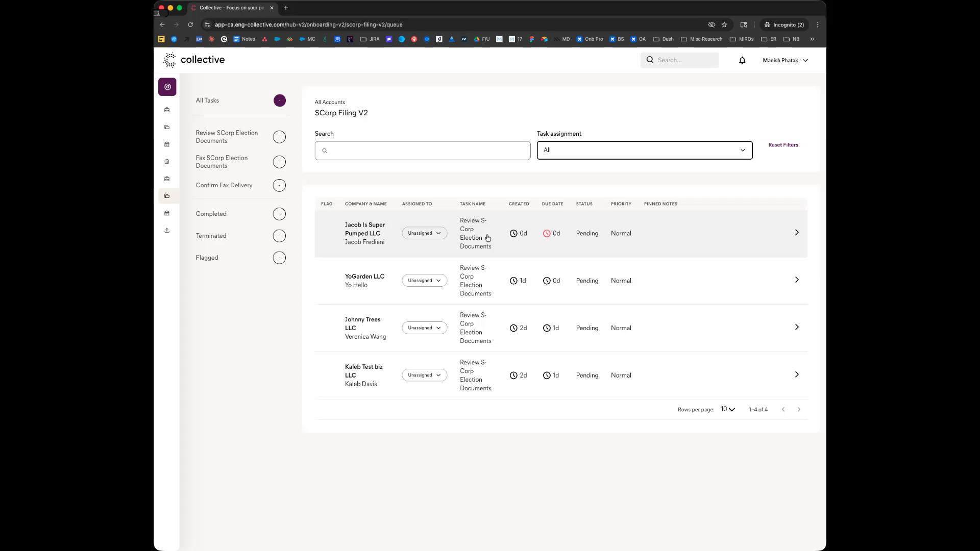The image size is (980, 551).
Task: Go to next page of results
Action: click(799, 409)
